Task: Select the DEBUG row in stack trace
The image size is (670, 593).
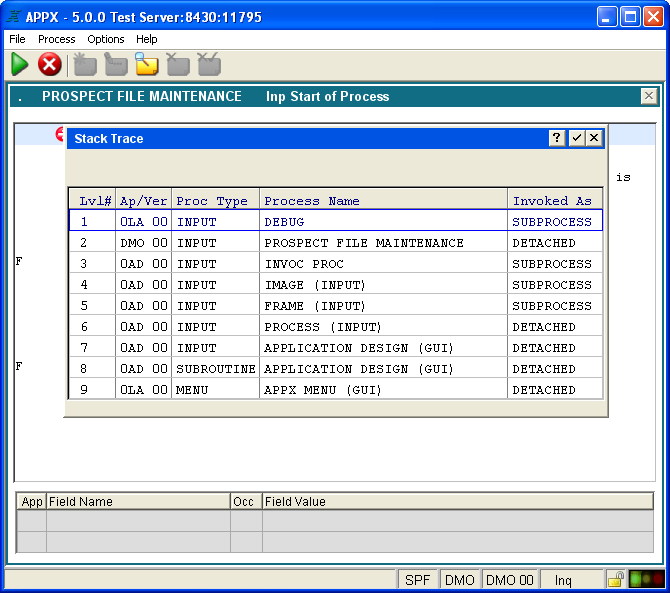Action: click(x=335, y=222)
